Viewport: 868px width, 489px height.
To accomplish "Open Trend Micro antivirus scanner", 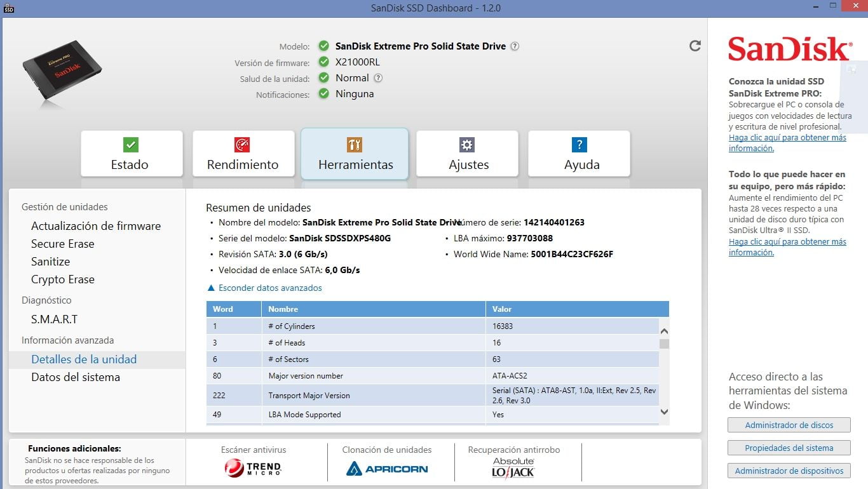I will pyautogui.click(x=253, y=469).
